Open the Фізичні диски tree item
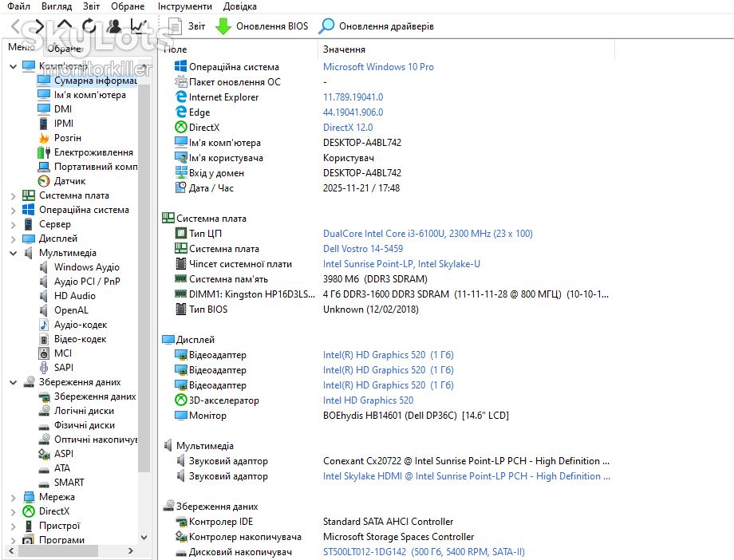The width and height of the screenshot is (734, 560). [x=85, y=426]
